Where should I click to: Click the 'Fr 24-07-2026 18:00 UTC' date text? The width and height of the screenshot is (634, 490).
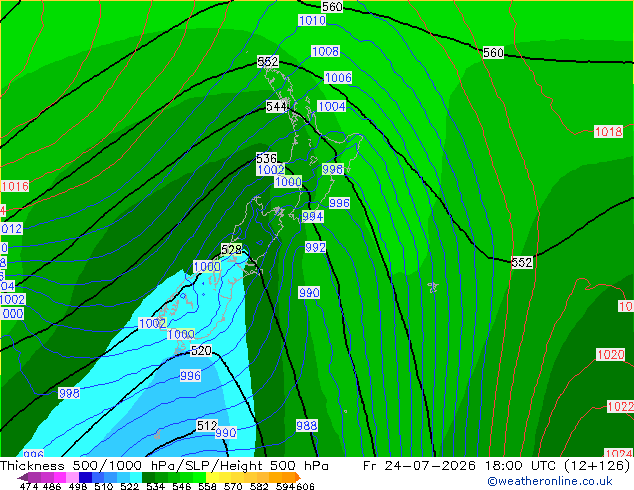coord(461,466)
